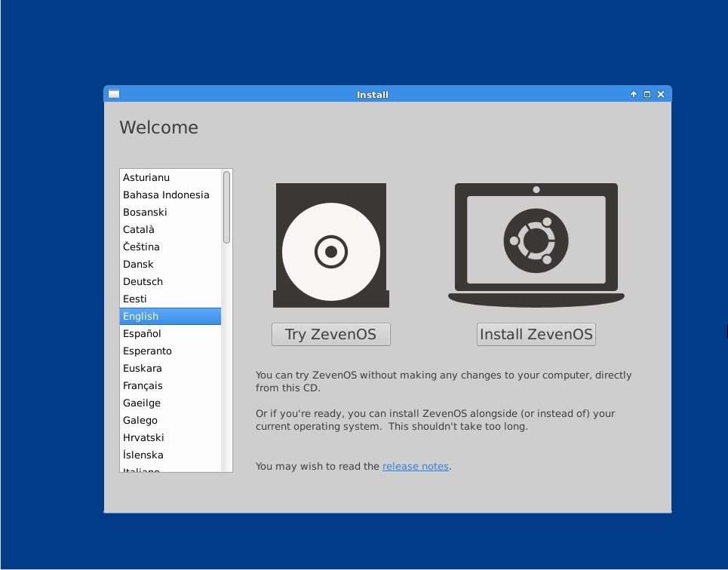The image size is (728, 570).
Task: Pick Deutsch from the language list
Action: pos(170,281)
